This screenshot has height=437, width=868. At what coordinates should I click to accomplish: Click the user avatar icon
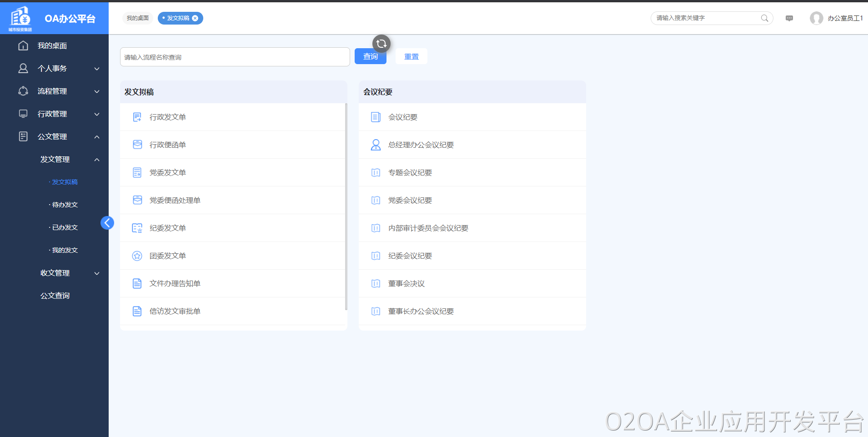[x=816, y=18]
